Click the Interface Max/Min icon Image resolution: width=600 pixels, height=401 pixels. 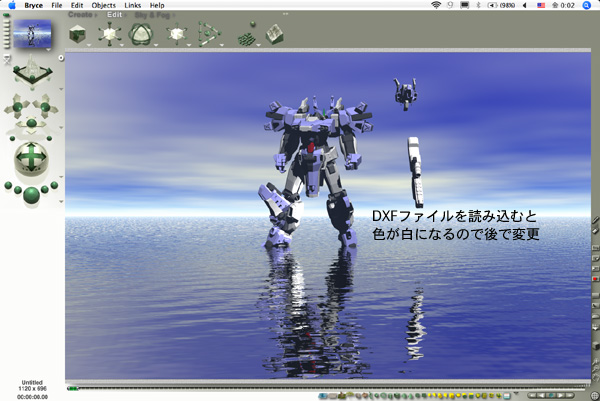595,248
